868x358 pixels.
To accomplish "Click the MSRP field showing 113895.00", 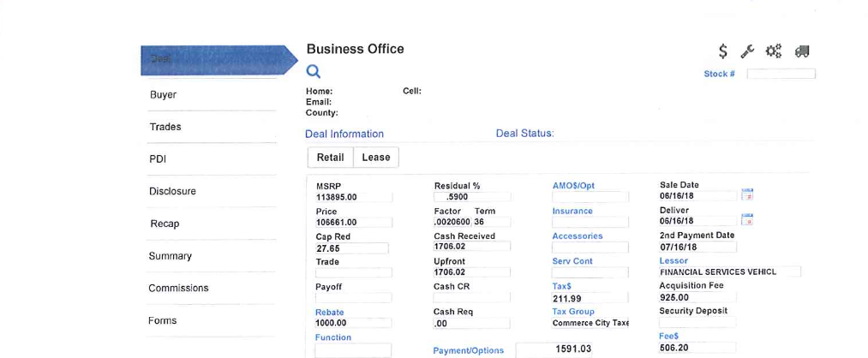I will point(354,197).
